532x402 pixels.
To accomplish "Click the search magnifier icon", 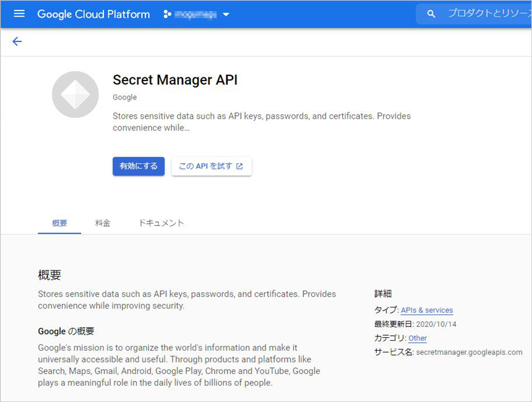I will [431, 14].
